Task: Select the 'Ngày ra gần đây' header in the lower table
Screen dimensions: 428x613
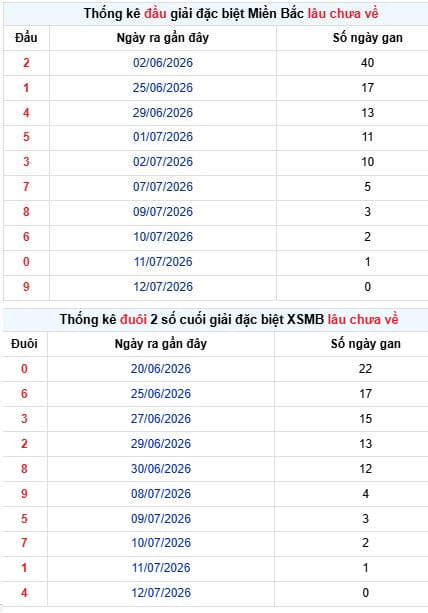Action: point(161,344)
